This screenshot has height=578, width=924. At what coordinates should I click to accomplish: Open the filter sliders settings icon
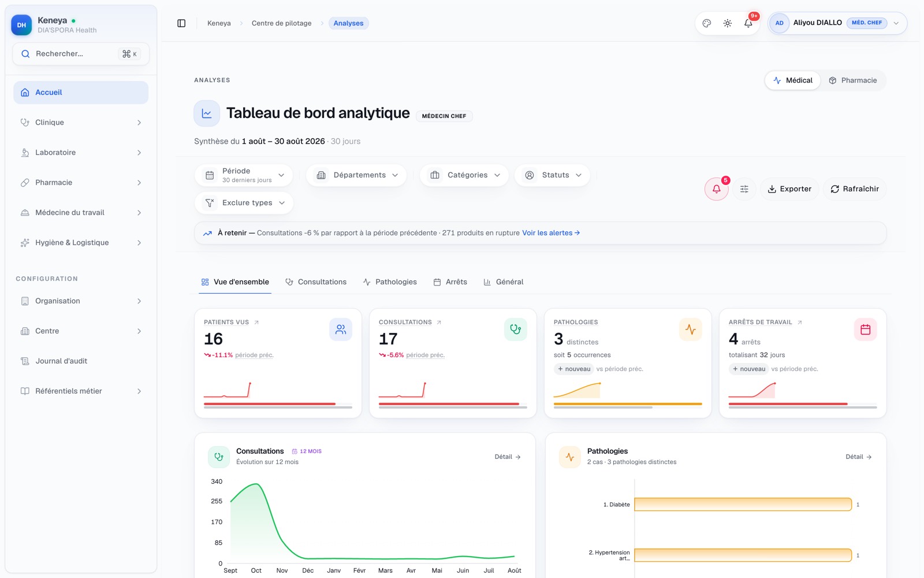pyautogui.click(x=744, y=189)
